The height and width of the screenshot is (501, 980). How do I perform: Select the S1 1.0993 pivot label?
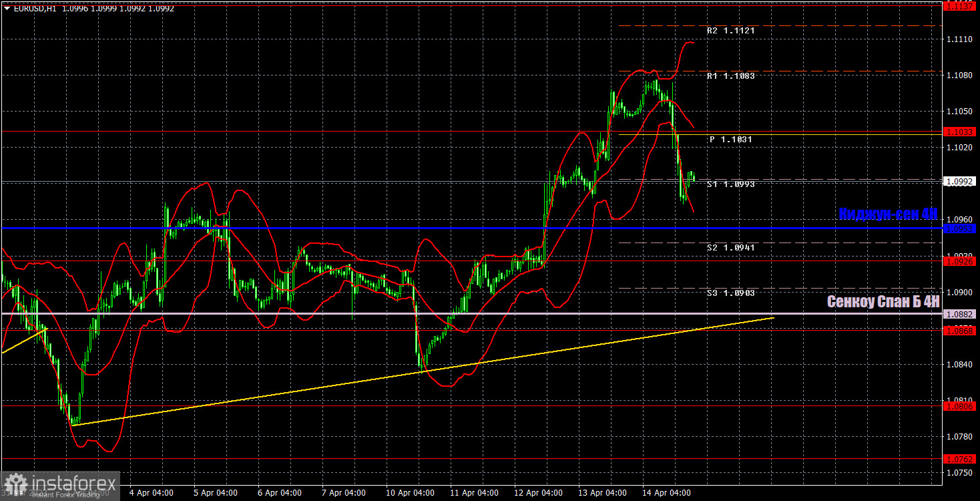click(730, 184)
